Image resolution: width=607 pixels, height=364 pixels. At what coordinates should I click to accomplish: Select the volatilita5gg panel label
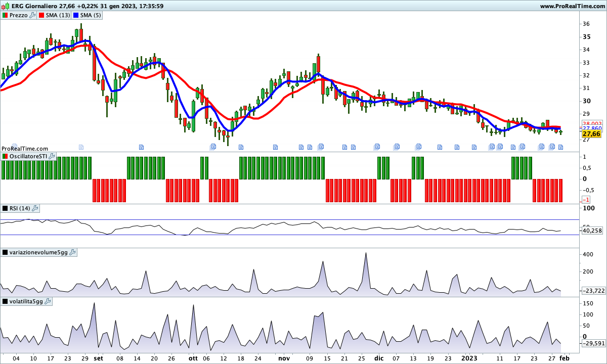pos(26,301)
